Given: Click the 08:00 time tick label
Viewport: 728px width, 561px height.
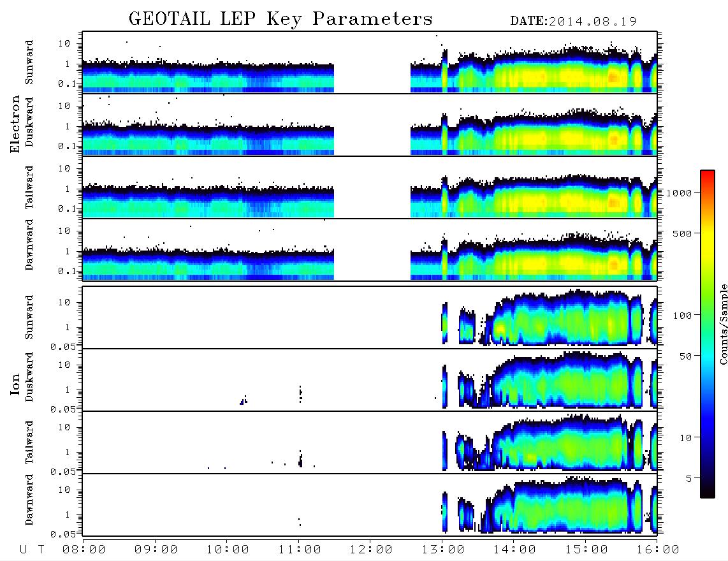Looking at the screenshot, I should coord(84,550).
